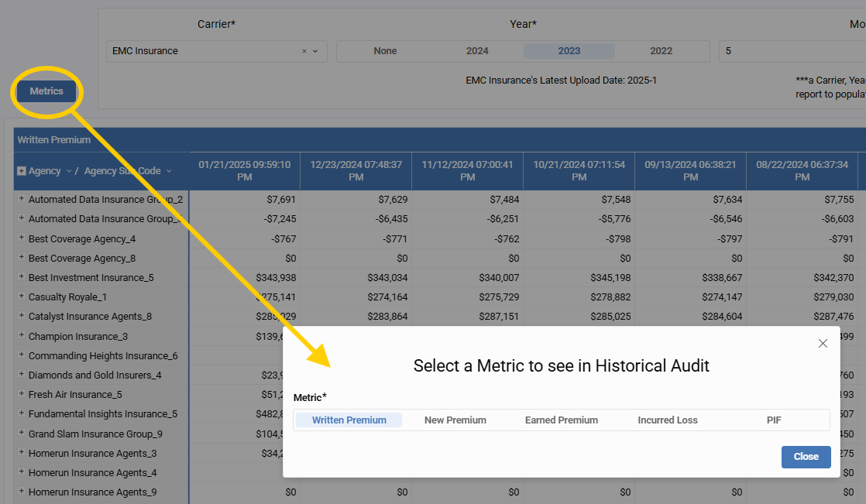Image resolution: width=866 pixels, height=504 pixels.
Task: Close the metric dialog with the X icon
Action: 823,344
